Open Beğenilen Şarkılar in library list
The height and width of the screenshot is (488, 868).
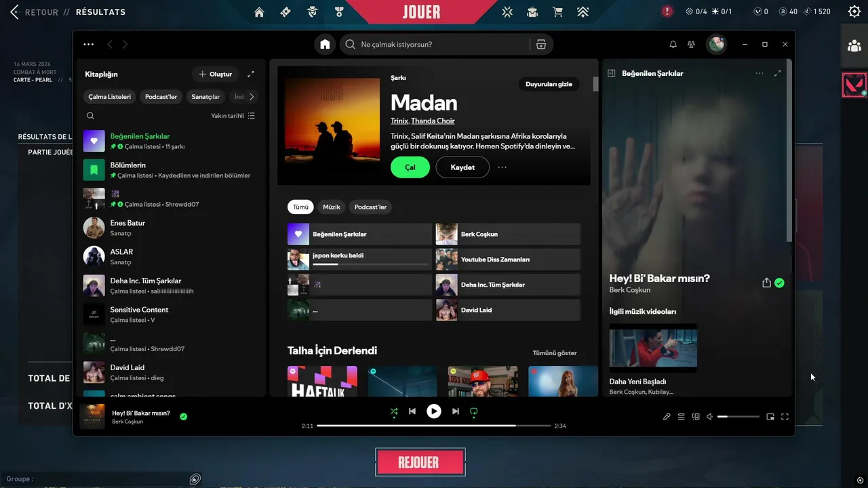(x=170, y=141)
